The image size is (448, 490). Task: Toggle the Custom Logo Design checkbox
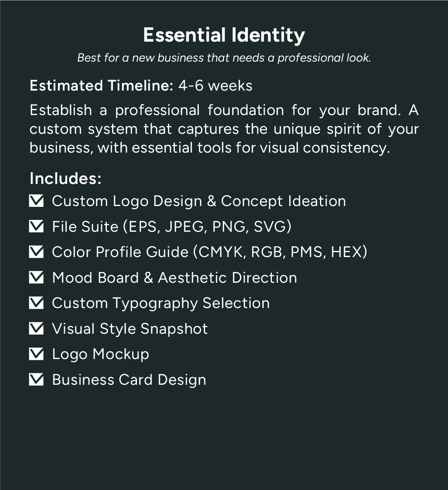click(36, 201)
